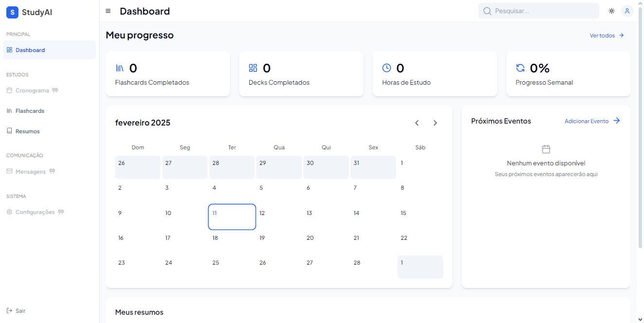Collapse the sidebar with the hamburger toggle
This screenshot has width=644, height=323.
click(108, 11)
